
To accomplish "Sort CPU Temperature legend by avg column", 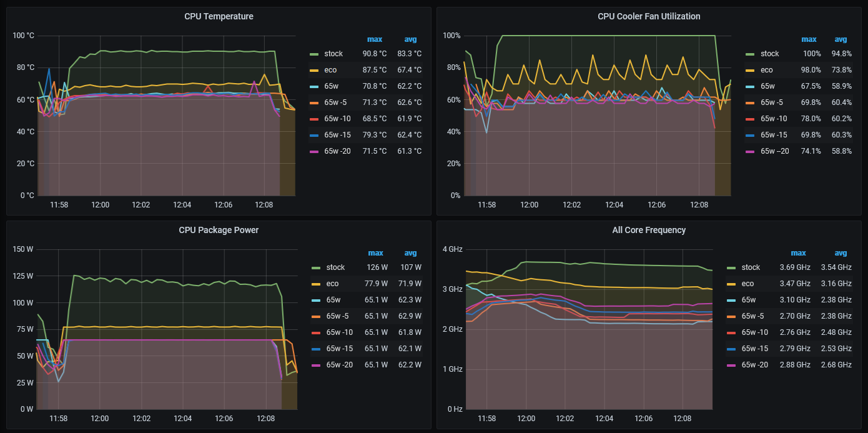I will (x=410, y=39).
